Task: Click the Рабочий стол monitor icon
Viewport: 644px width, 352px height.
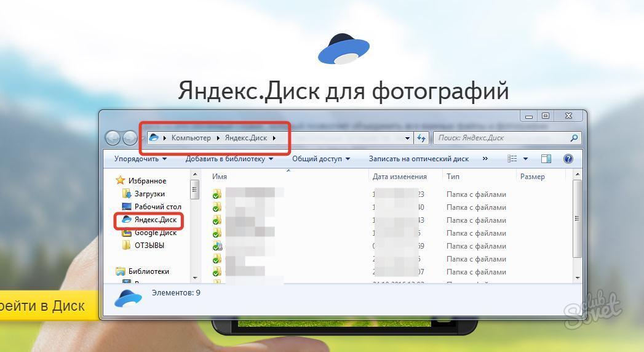Action: tap(127, 207)
